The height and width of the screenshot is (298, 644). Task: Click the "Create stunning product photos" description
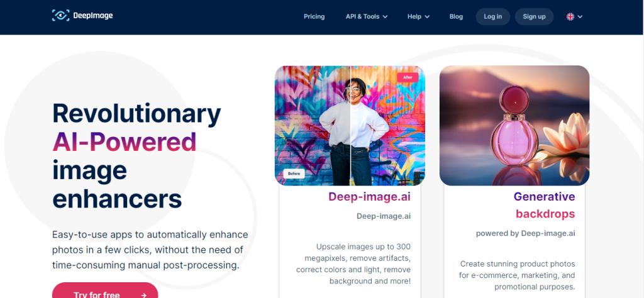(x=517, y=275)
